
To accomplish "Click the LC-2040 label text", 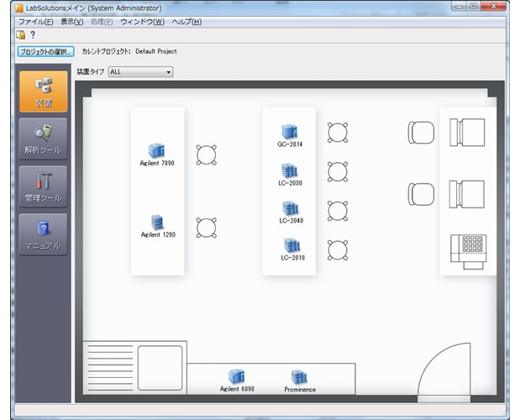I will click(291, 220).
